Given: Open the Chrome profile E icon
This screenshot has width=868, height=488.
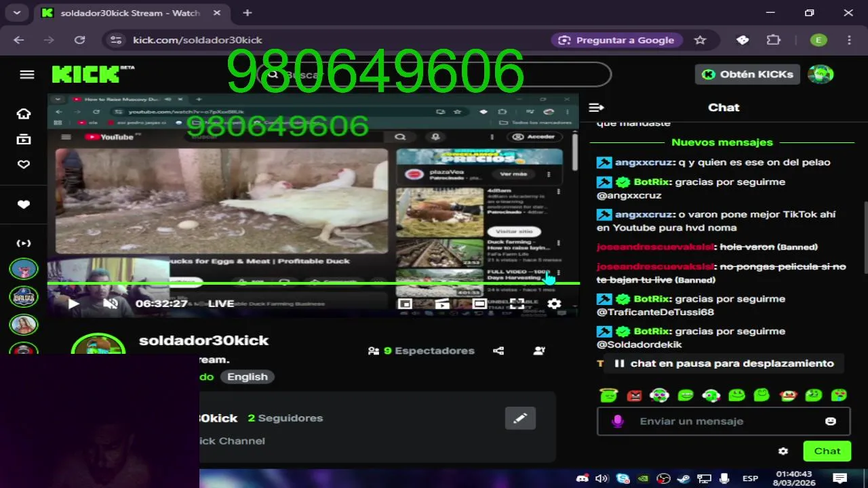Looking at the screenshot, I should tap(818, 40).
